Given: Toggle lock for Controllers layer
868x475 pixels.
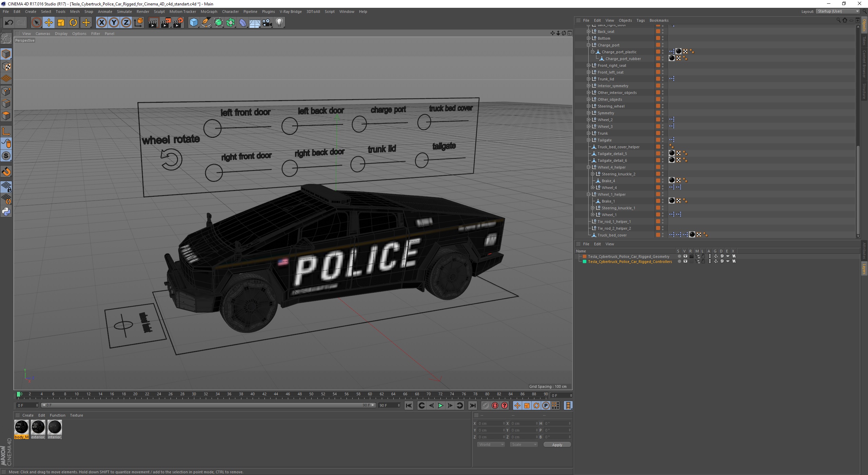Looking at the screenshot, I should coord(704,262).
